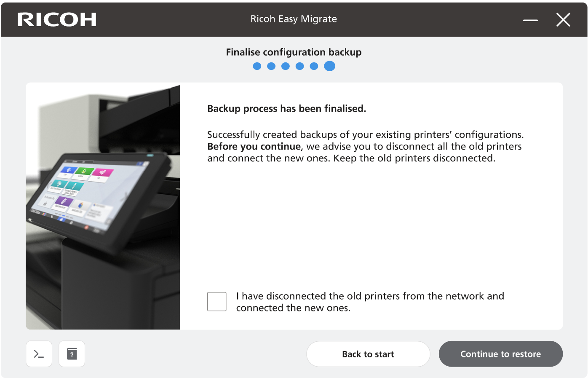Screen dimensions: 588x378
Task: Select the fourth progress step dot
Action: [x=300, y=66]
